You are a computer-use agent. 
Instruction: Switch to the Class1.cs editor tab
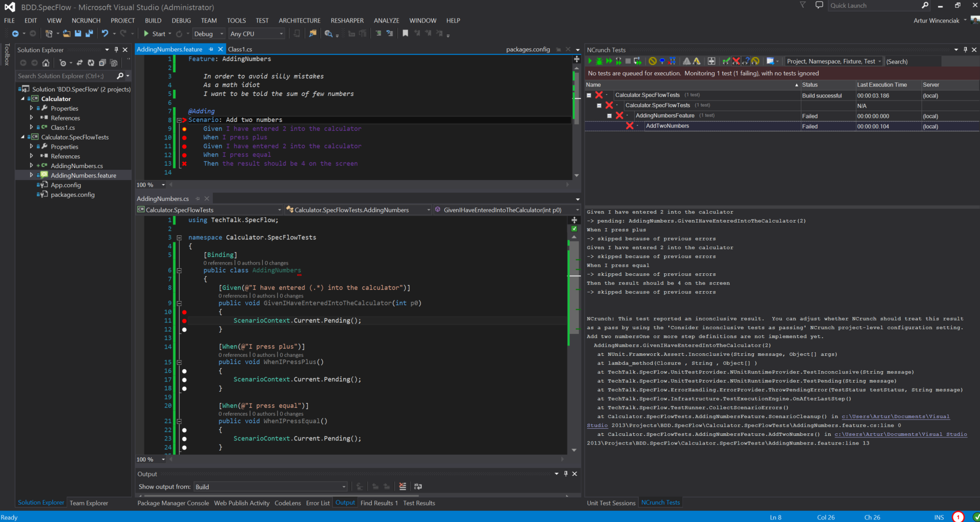(x=240, y=49)
